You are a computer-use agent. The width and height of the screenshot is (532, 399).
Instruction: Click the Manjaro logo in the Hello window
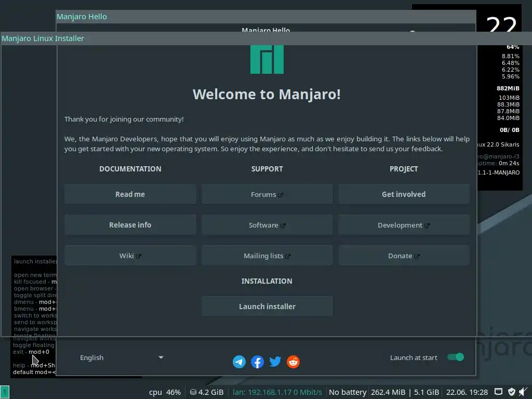coord(267,59)
